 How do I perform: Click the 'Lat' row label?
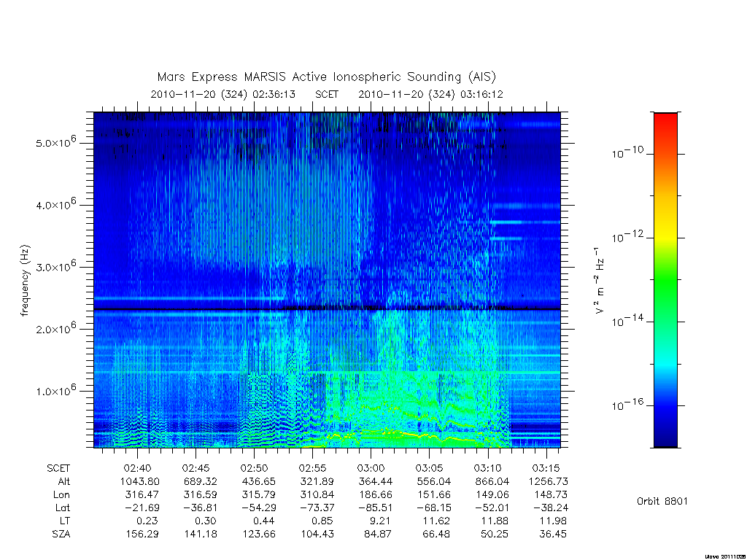(x=63, y=508)
